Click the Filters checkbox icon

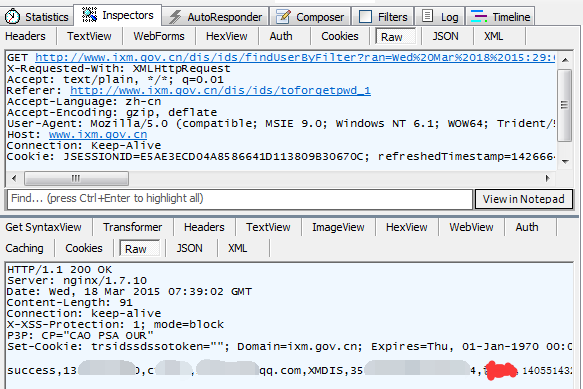(x=365, y=17)
